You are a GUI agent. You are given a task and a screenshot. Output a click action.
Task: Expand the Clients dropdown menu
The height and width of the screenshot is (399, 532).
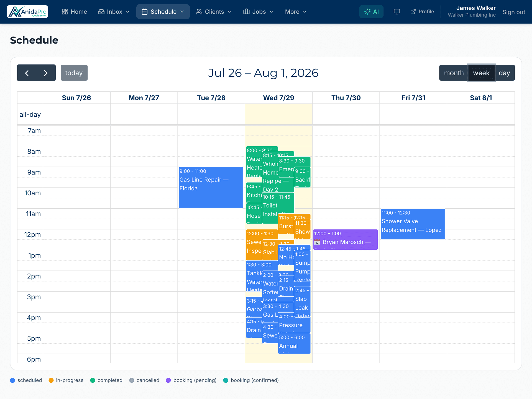pyautogui.click(x=214, y=12)
